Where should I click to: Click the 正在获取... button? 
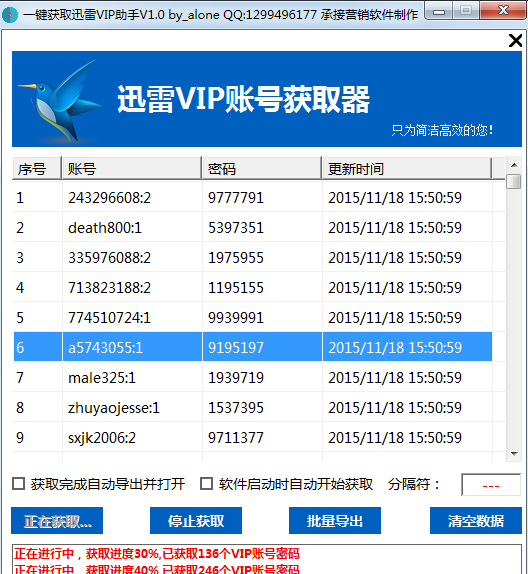click(x=57, y=521)
